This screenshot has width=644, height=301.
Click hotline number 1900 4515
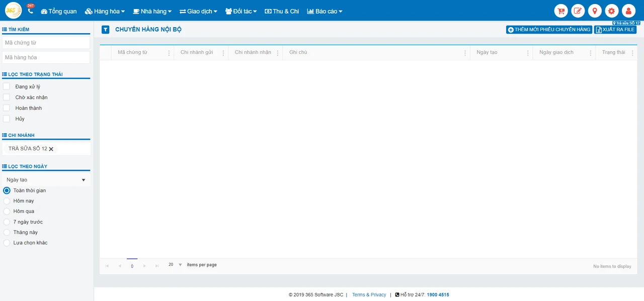(438, 295)
